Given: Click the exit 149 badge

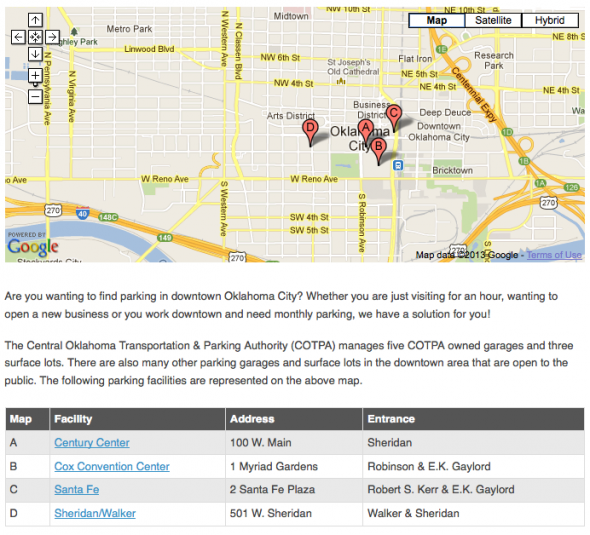Looking at the screenshot, I should pyautogui.click(x=165, y=237).
